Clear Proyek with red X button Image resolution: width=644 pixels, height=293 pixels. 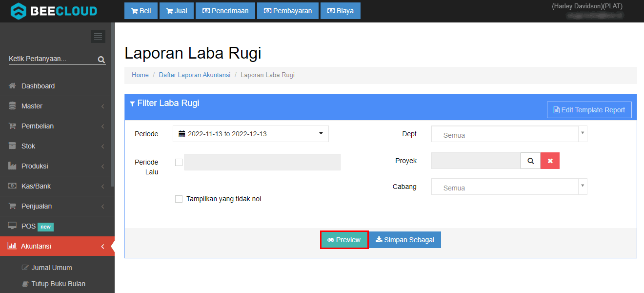[550, 161]
